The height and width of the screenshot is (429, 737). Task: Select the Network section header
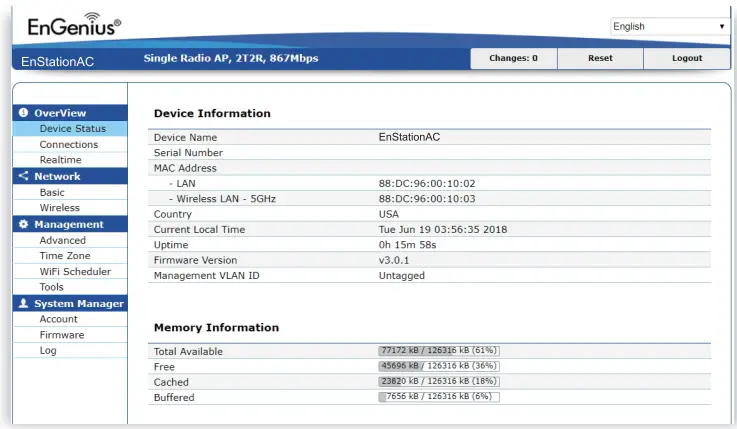pyautogui.click(x=70, y=176)
